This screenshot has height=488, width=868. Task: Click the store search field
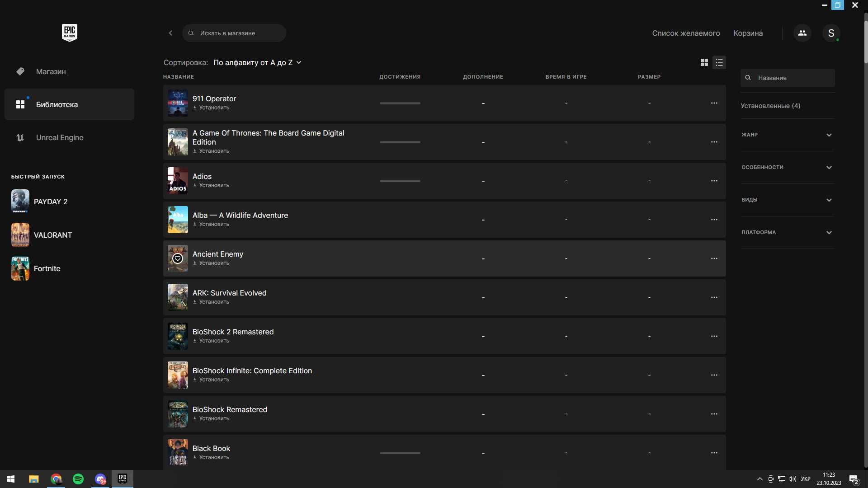pos(234,33)
